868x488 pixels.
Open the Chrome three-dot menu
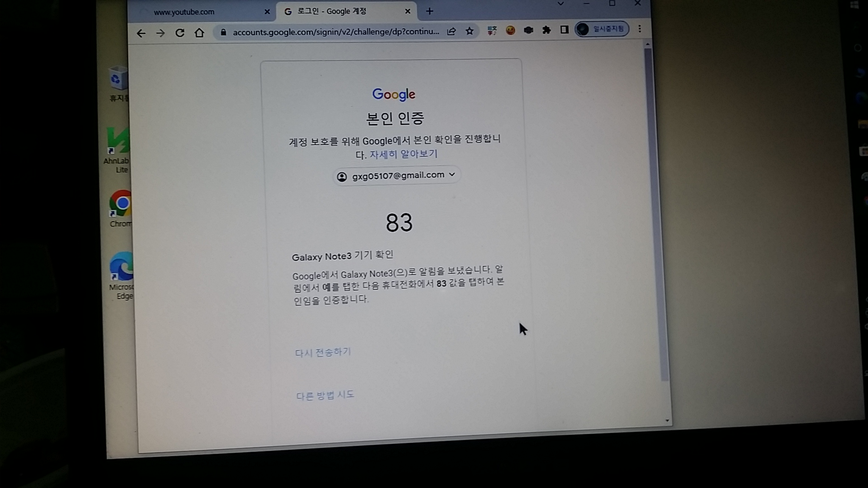640,29
